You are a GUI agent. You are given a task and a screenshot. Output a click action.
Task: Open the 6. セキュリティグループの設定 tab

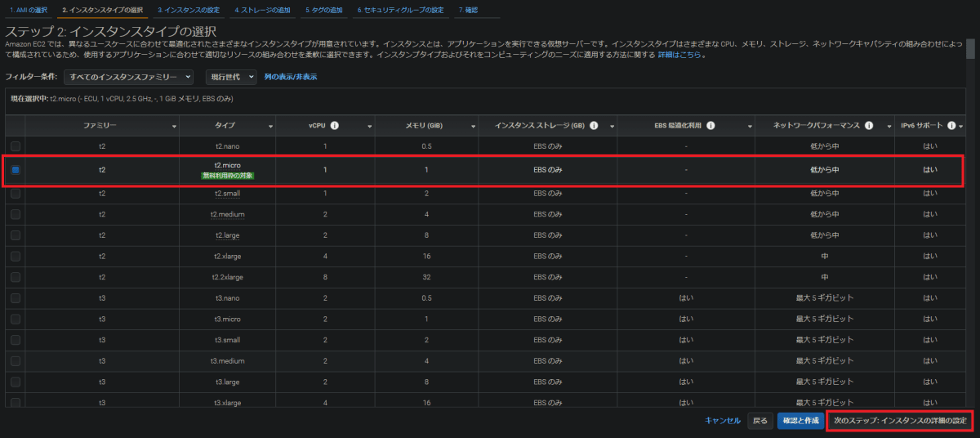[400, 10]
